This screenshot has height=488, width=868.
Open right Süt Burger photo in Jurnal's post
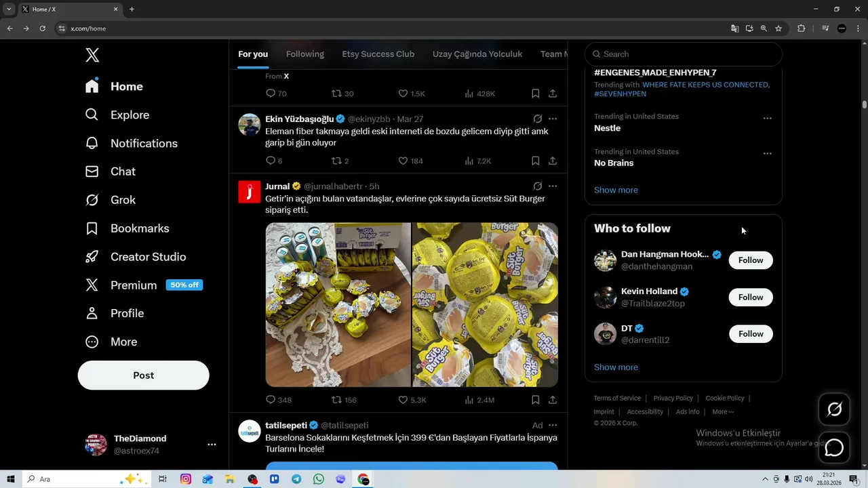click(485, 305)
